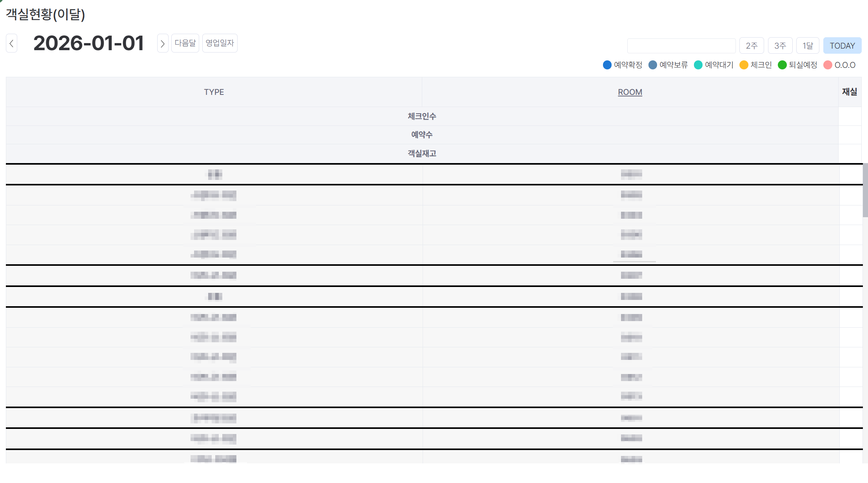Click the vertical scrollbar thumb
The width and height of the screenshot is (868, 483).
pyautogui.click(x=865, y=190)
